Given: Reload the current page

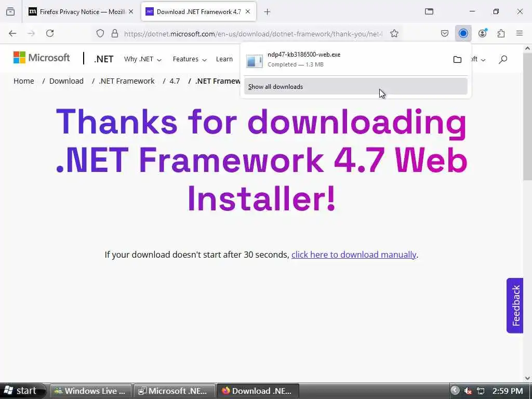Looking at the screenshot, I should [50, 33].
